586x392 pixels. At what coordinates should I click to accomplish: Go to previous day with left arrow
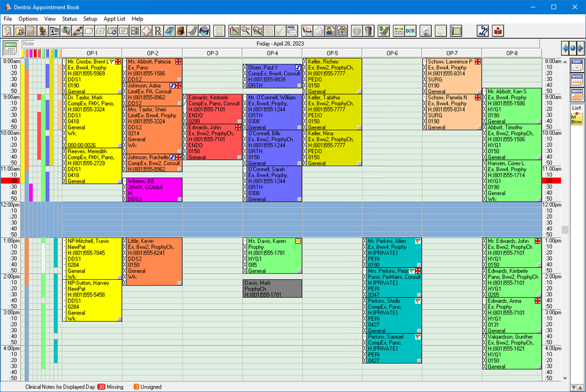pyautogui.click(x=565, y=48)
